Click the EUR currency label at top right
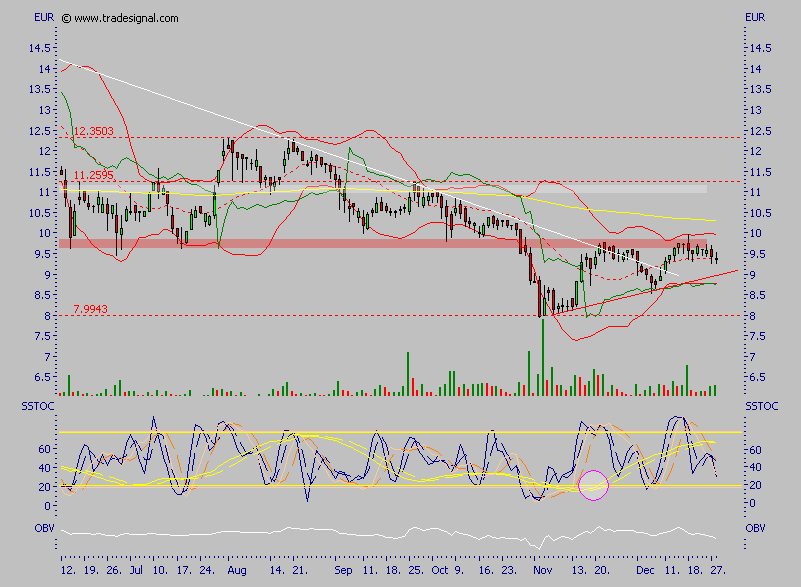This screenshot has height=587, width=801. tap(756, 18)
